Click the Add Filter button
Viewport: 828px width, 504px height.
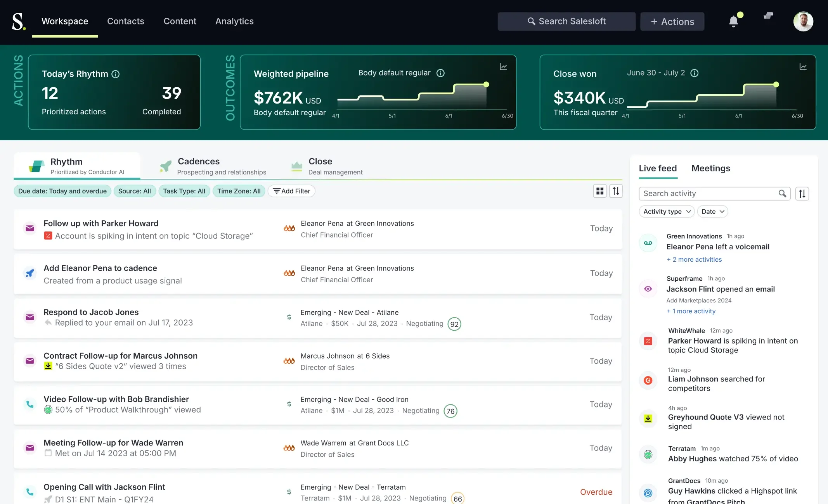coord(291,191)
